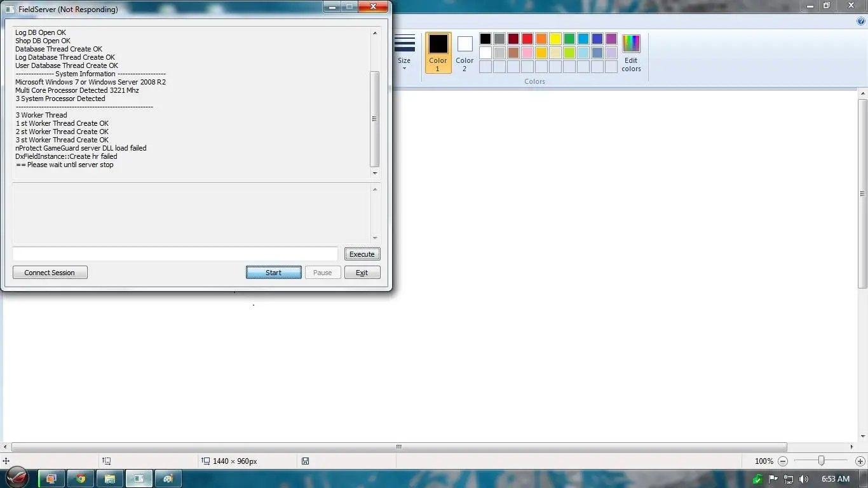Pick the yellow color swatch
868x488 pixels.
tap(555, 39)
